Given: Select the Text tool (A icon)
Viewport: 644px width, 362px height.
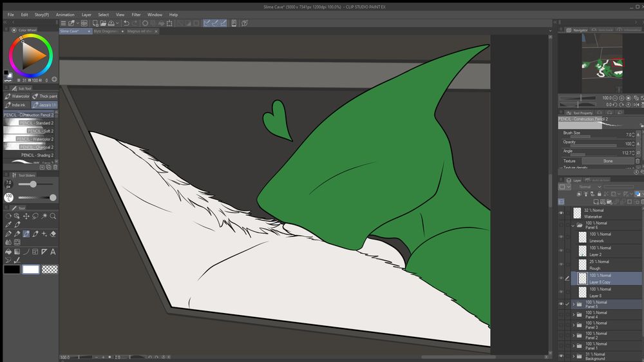Looking at the screenshot, I should tap(53, 252).
